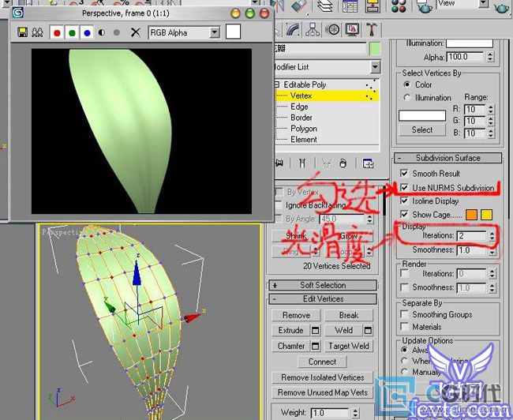Collapse the Edit Vertices rollout
This screenshot has width=513, height=420.
coord(323,299)
